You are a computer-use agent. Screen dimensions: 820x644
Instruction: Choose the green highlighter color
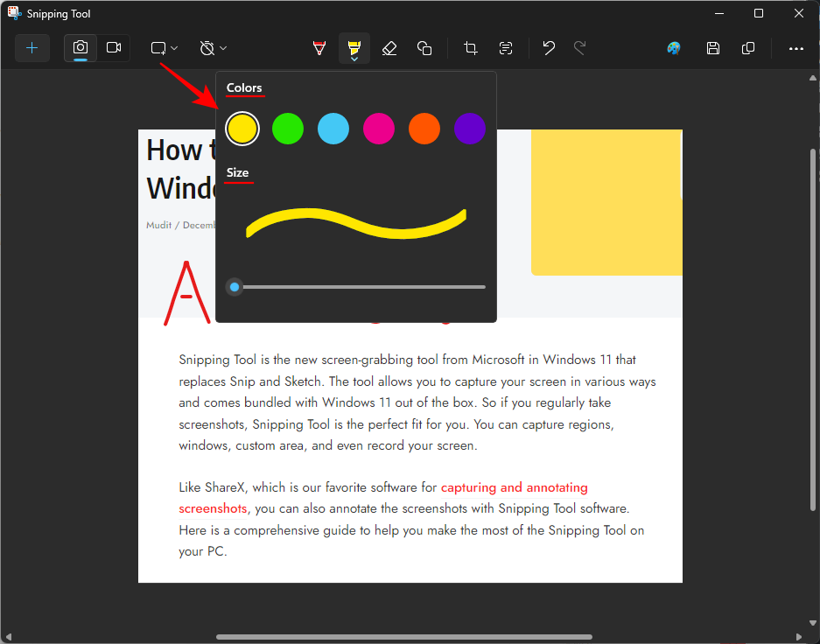[x=288, y=129]
